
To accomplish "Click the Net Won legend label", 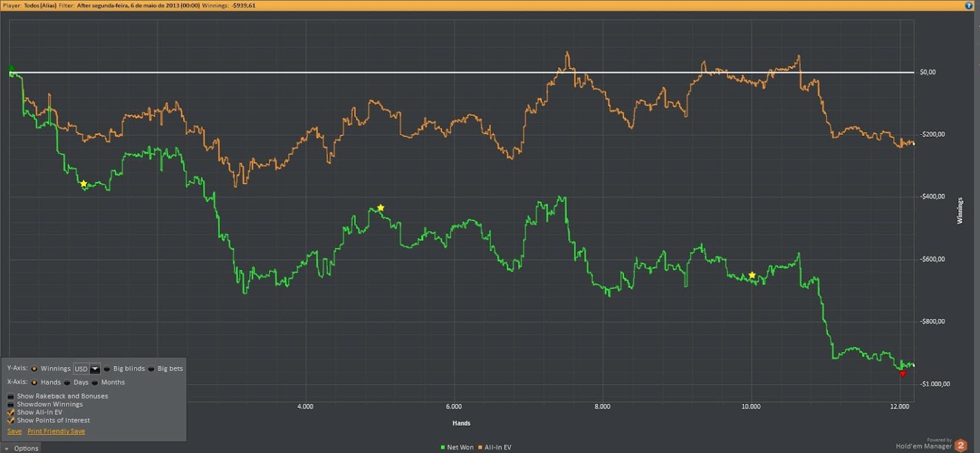I will [460, 447].
